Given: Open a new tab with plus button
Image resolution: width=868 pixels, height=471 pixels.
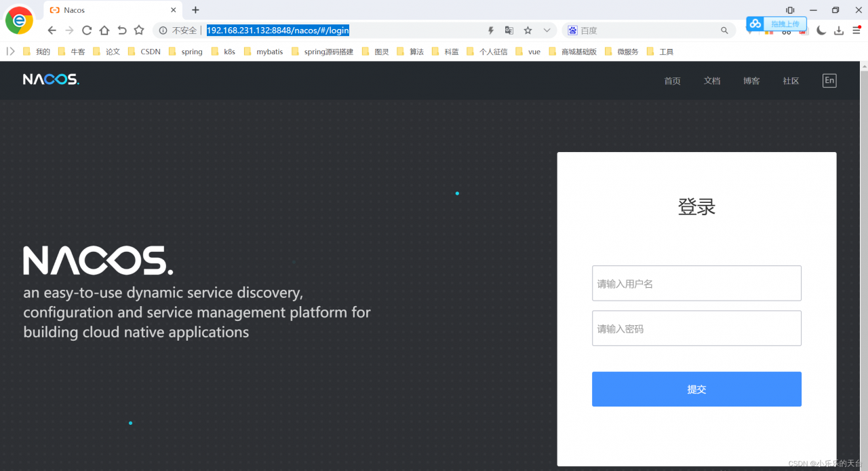Looking at the screenshot, I should (x=195, y=10).
